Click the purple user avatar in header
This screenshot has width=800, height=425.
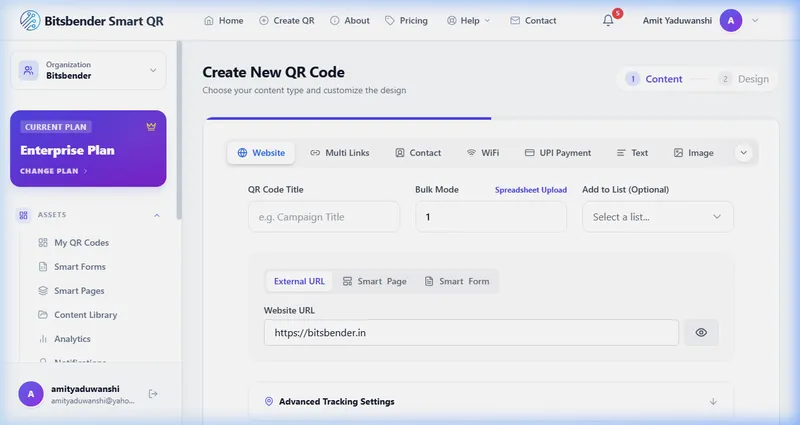coord(731,20)
